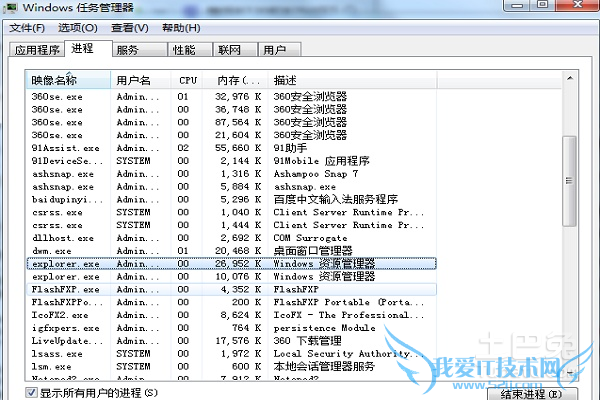
Task: Click the FlashFXP Portable description
Action: click(349, 302)
